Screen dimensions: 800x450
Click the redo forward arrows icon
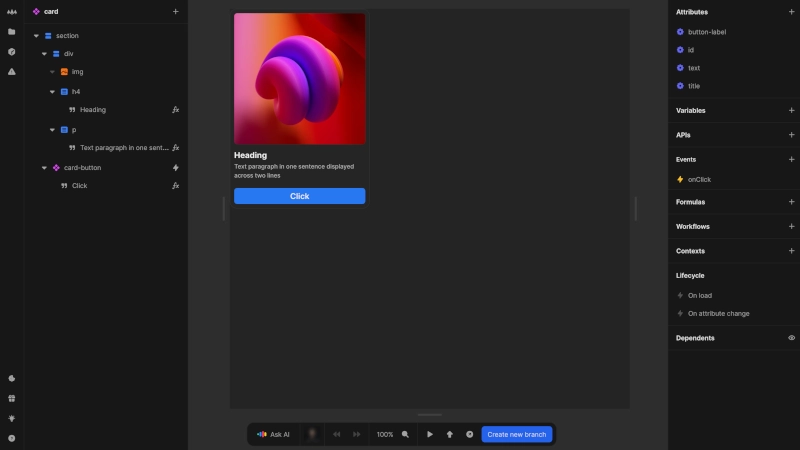(357, 434)
